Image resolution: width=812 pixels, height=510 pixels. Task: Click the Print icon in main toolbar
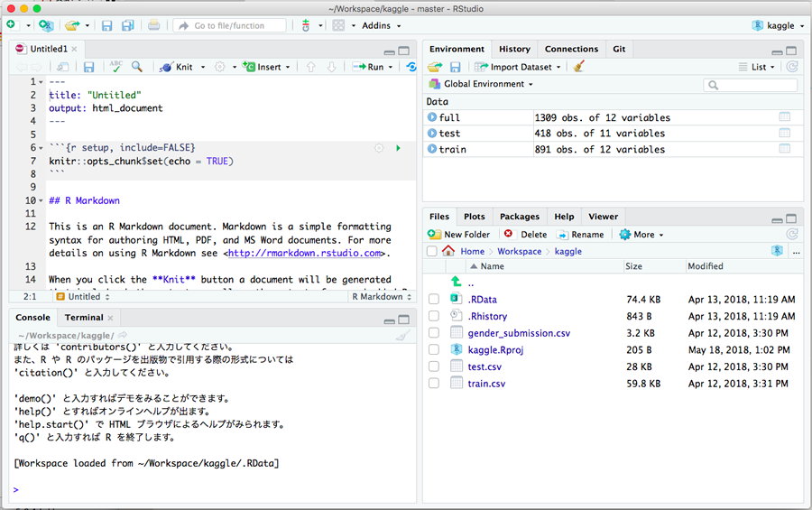click(153, 25)
